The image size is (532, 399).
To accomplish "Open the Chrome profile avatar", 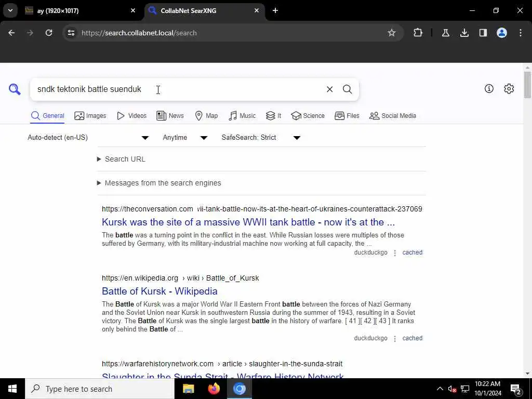I will coord(501,33).
